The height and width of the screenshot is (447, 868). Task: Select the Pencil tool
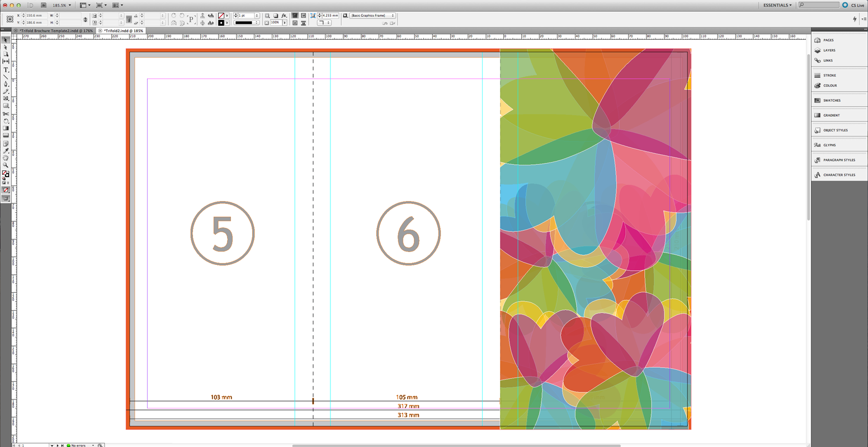coord(6,91)
